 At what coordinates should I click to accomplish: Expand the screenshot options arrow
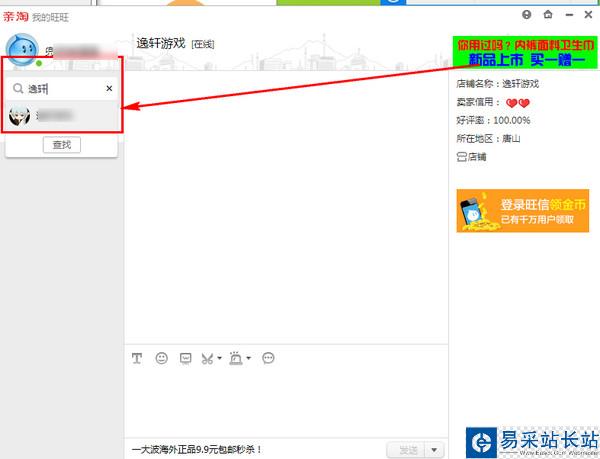pyautogui.click(x=219, y=358)
